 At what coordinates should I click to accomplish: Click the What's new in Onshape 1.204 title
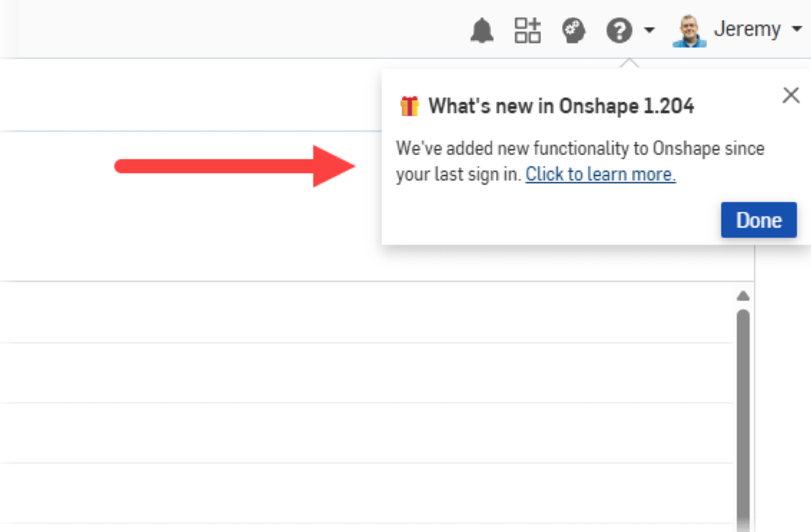pos(561,106)
